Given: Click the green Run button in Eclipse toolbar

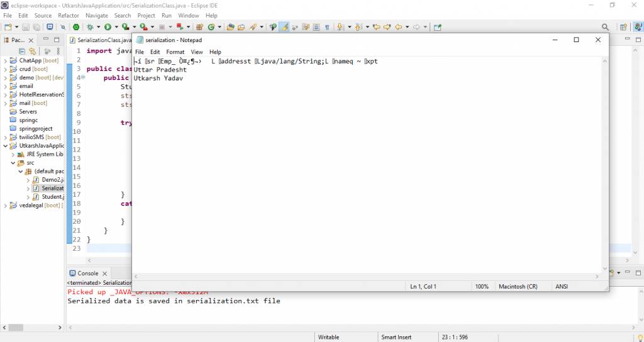Looking at the screenshot, I should click(x=108, y=27).
